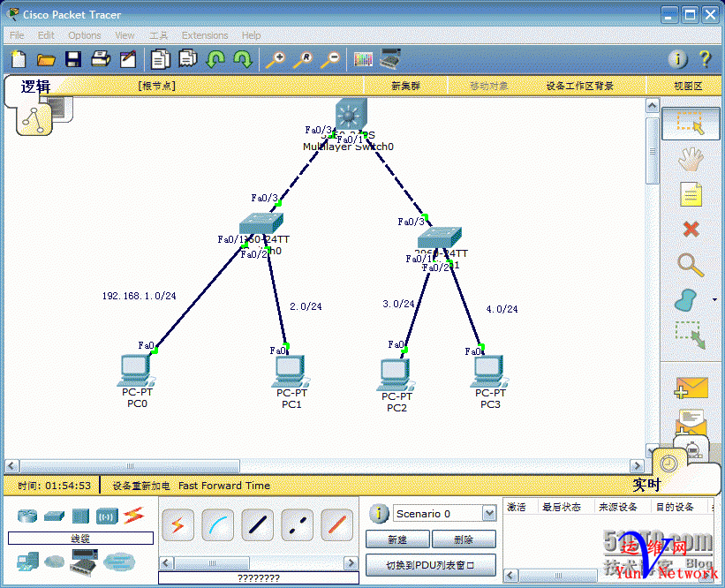
Task: Click the Fast Forward Time button
Action: tap(224, 486)
